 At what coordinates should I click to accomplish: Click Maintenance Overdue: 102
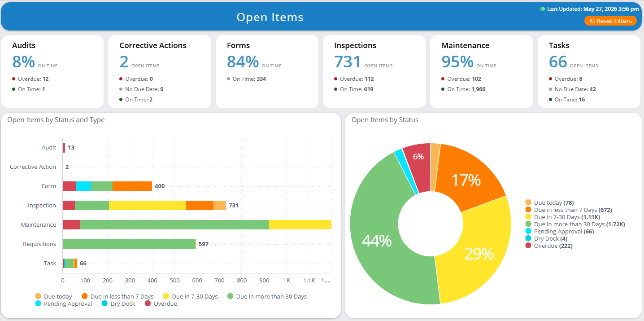461,79
